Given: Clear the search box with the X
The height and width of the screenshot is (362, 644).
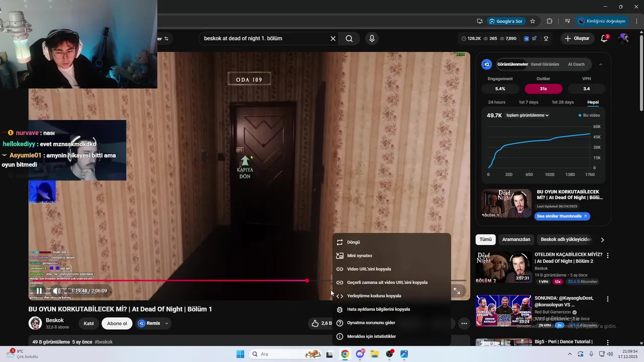Looking at the screenshot, I should pos(333,38).
